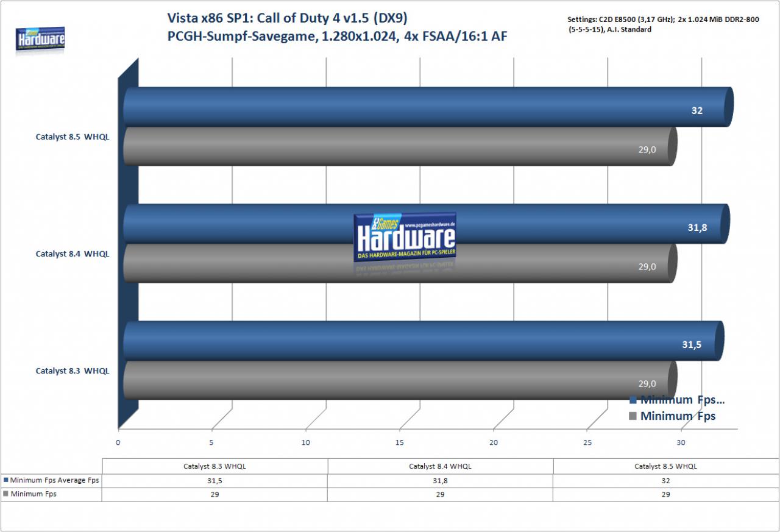
Task: Click the gray Minimum Fps legend swatch
Action: (x=633, y=417)
